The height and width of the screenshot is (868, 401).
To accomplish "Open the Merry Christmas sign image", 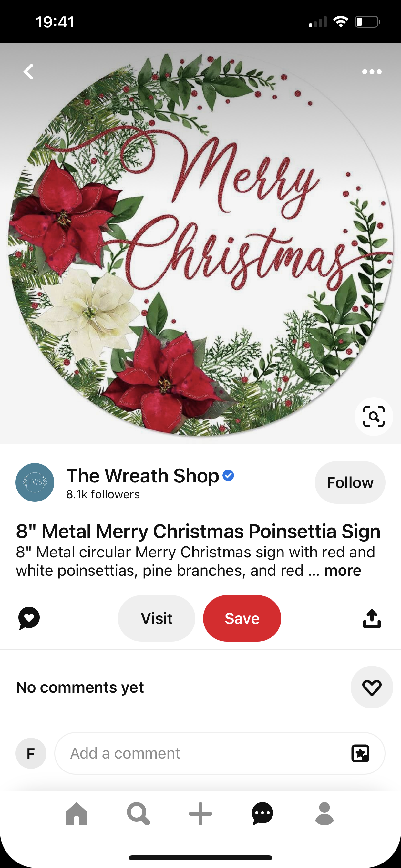I will point(200,243).
